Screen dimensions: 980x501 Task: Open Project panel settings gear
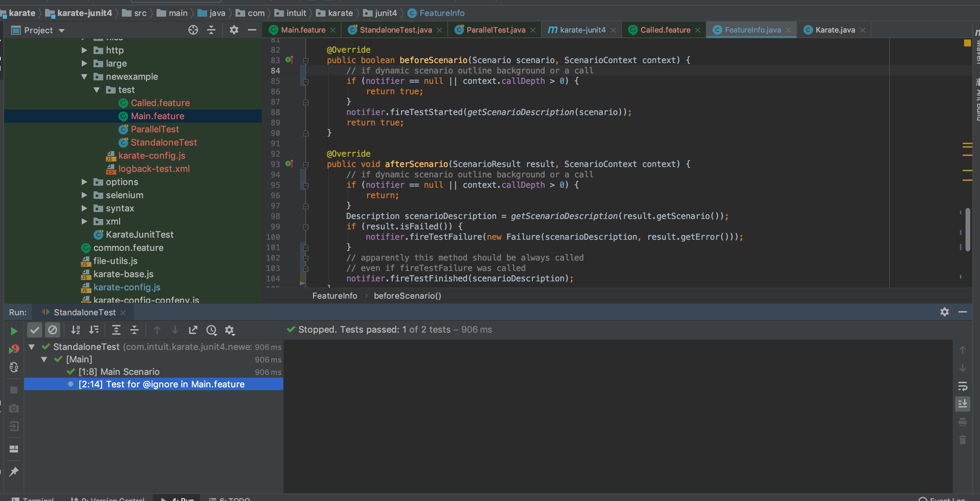point(234,30)
